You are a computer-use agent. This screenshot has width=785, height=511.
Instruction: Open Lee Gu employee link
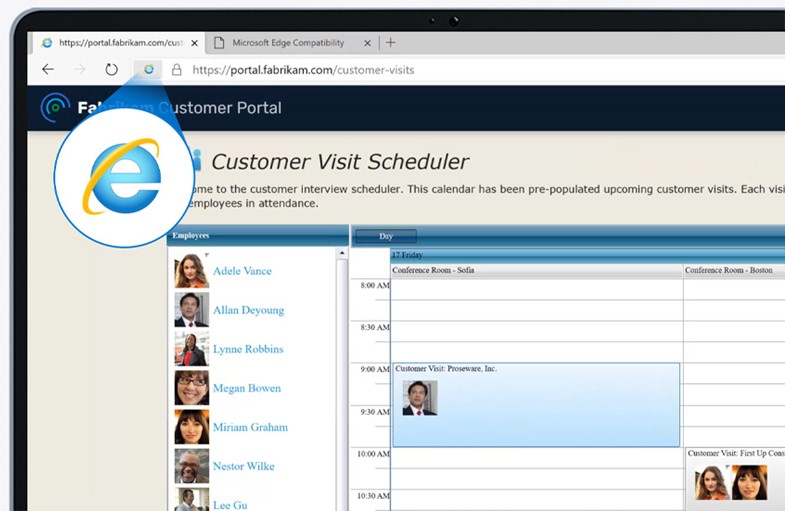pos(230,504)
